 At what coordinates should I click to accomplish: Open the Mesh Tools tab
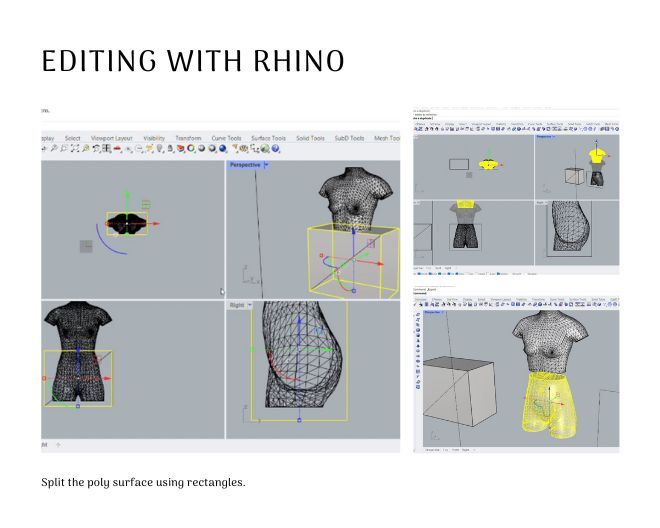(387, 138)
